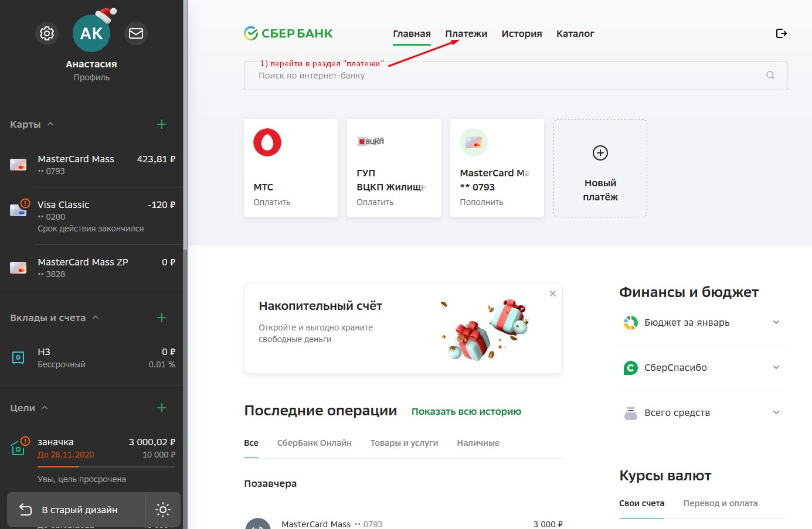The height and width of the screenshot is (529, 812).
Task: Click the 423,81 ₽ balance
Action: [x=156, y=159]
